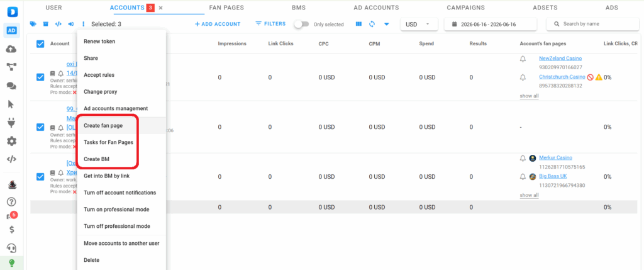
Task: Click the Dolphin logo in the sidebar
Action: 12,12
